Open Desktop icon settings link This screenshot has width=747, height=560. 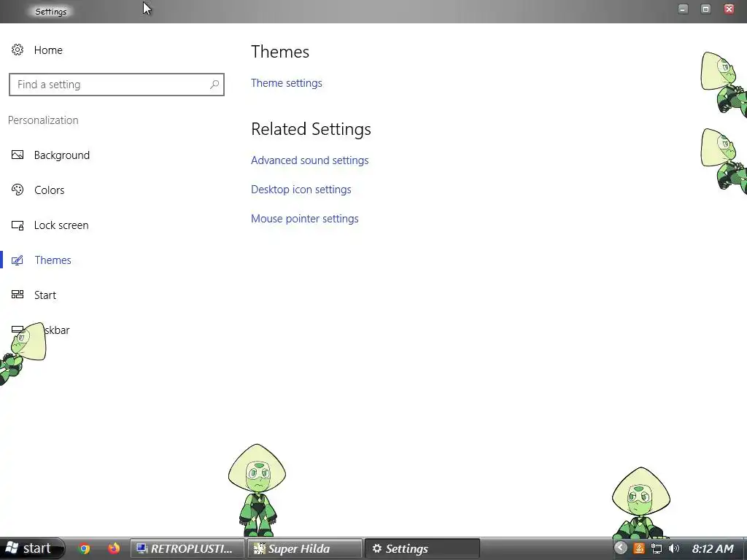(301, 190)
